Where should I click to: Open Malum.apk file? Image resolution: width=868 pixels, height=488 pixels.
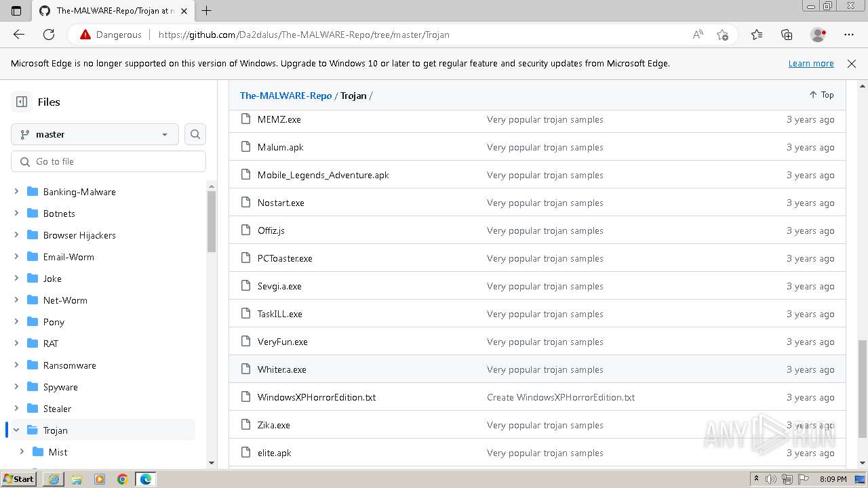coord(280,147)
